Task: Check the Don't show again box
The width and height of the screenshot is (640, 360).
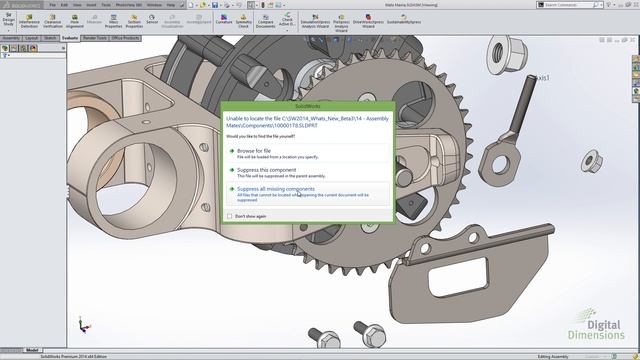Action: pos(229,216)
